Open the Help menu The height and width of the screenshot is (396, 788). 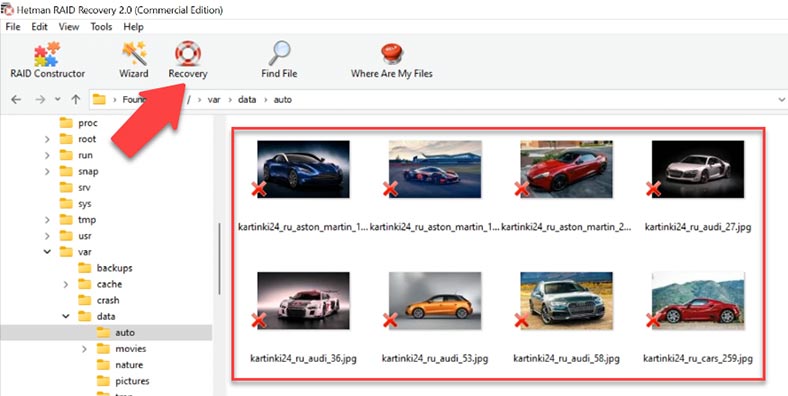(133, 27)
